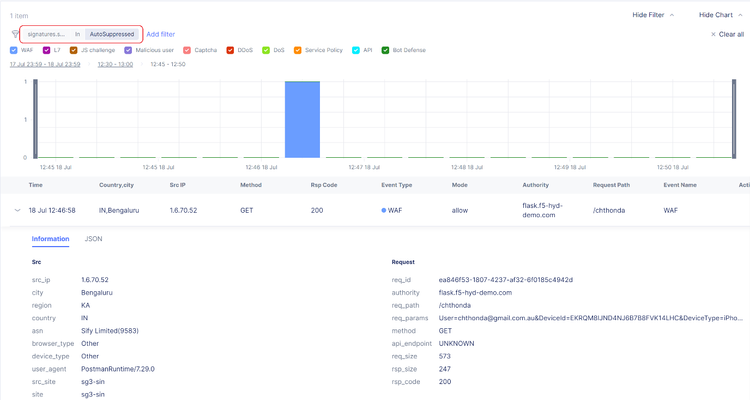Toggle the DoS checkbox

[x=266, y=50]
